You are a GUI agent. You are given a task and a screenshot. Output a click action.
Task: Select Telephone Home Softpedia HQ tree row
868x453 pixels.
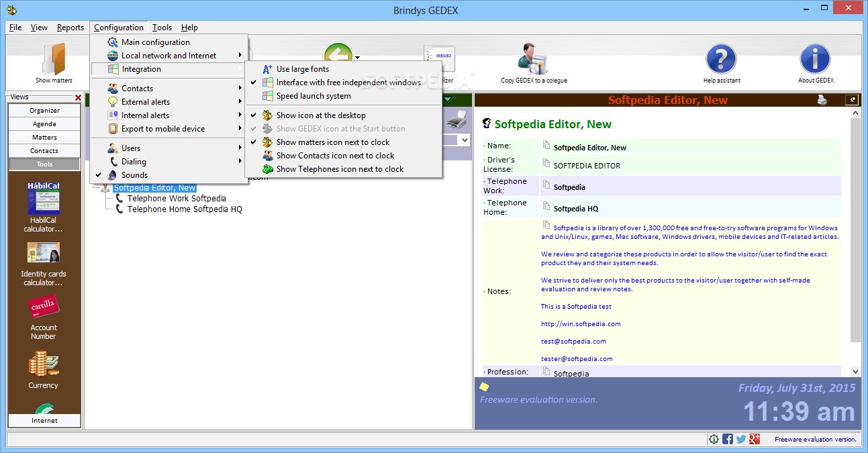(185, 209)
